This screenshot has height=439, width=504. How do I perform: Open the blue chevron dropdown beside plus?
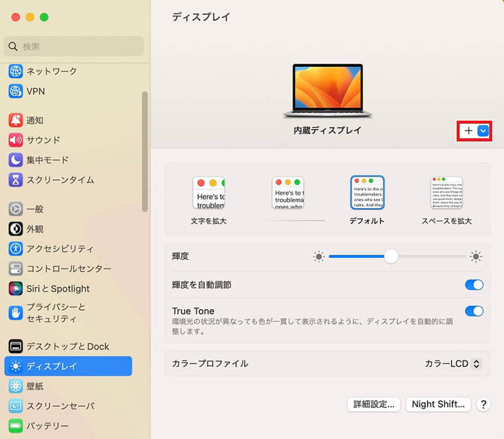coord(483,131)
